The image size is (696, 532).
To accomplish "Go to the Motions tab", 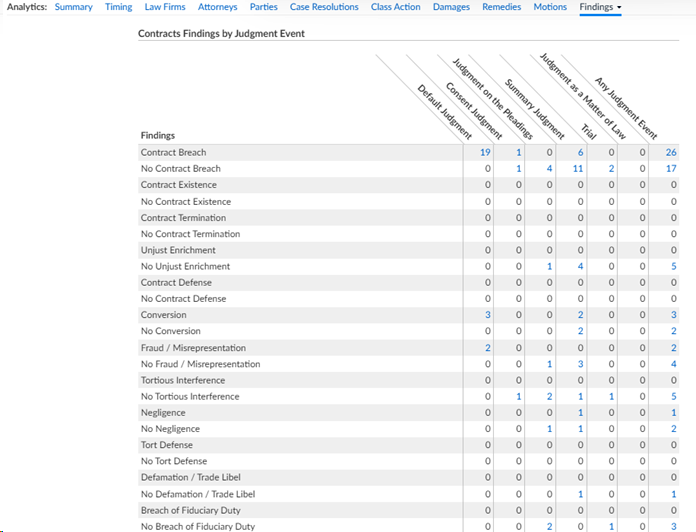I will [550, 7].
